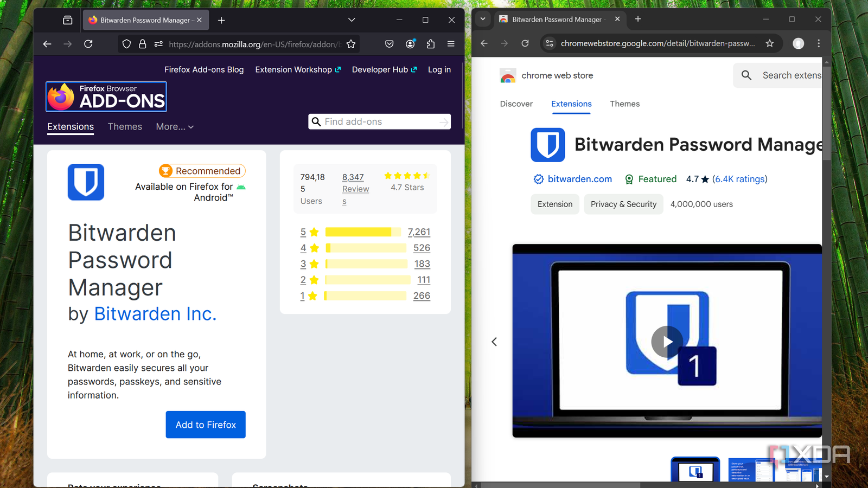Expand Firefox list all tabs chevron
This screenshot has width=868, height=488.
(352, 20)
